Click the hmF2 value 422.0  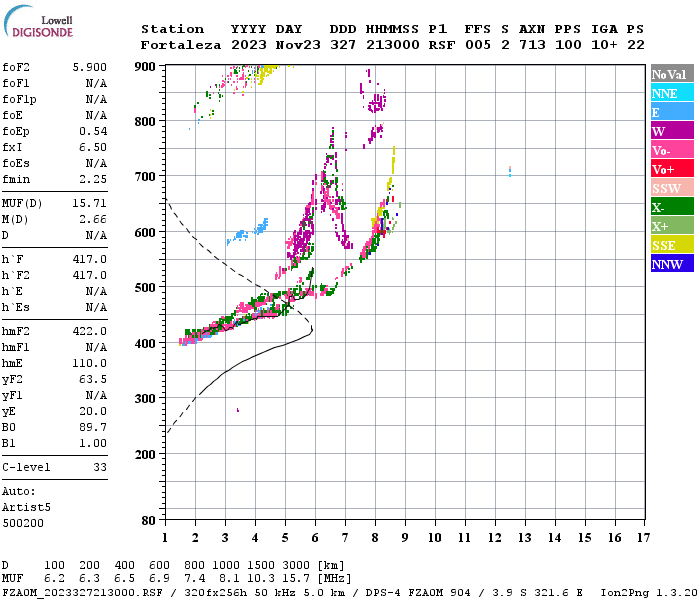pos(90,331)
